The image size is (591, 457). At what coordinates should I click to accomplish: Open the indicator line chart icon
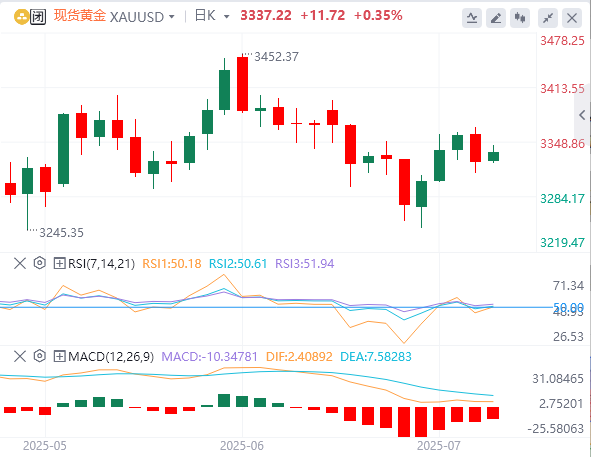(472, 18)
